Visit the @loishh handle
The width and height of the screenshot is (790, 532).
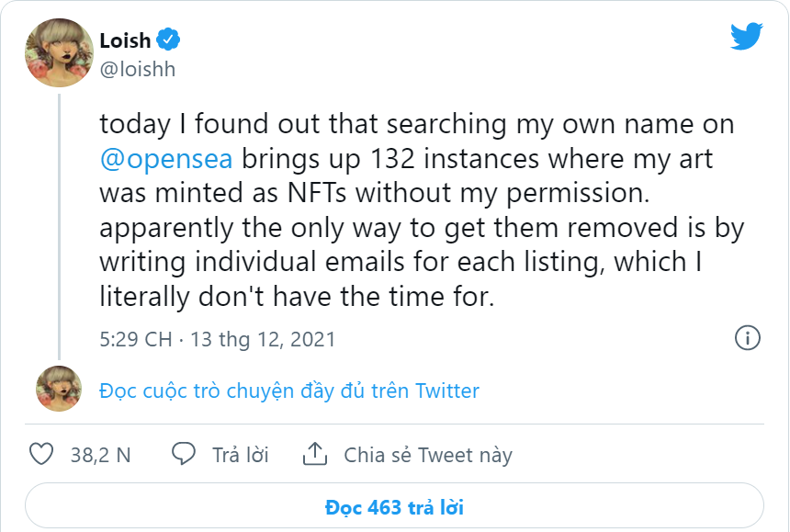click(137, 69)
